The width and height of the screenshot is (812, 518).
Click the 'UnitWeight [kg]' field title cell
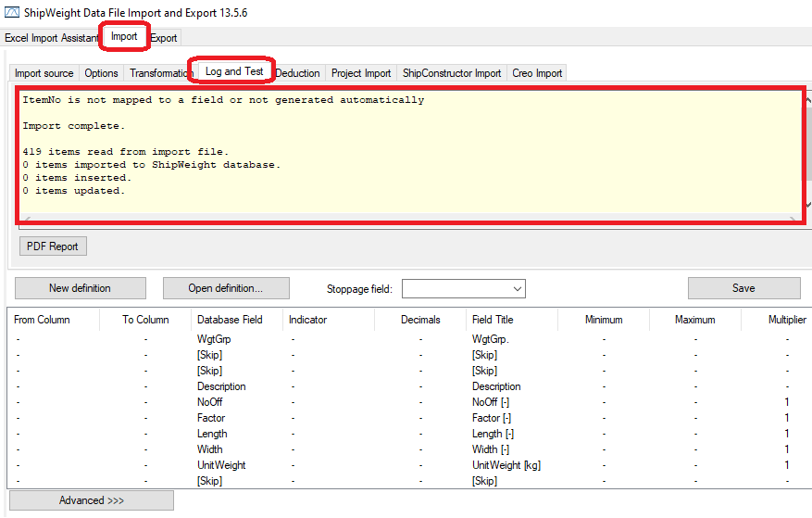[x=506, y=465]
